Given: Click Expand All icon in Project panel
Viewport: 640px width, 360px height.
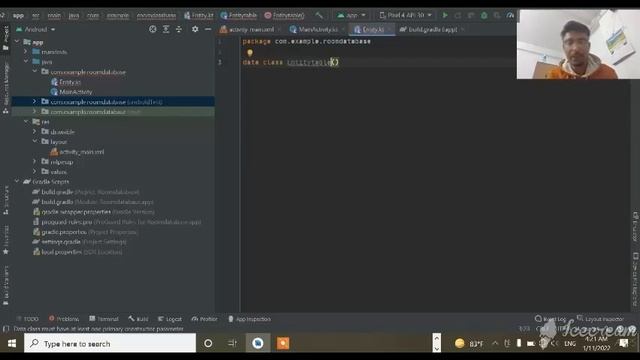Looking at the screenshot, I should (166, 29).
